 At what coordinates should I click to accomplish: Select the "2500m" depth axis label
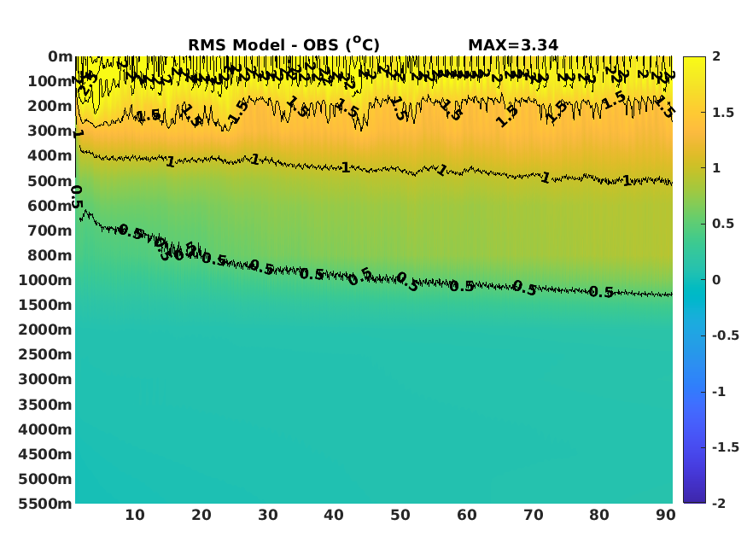pyautogui.click(x=45, y=355)
